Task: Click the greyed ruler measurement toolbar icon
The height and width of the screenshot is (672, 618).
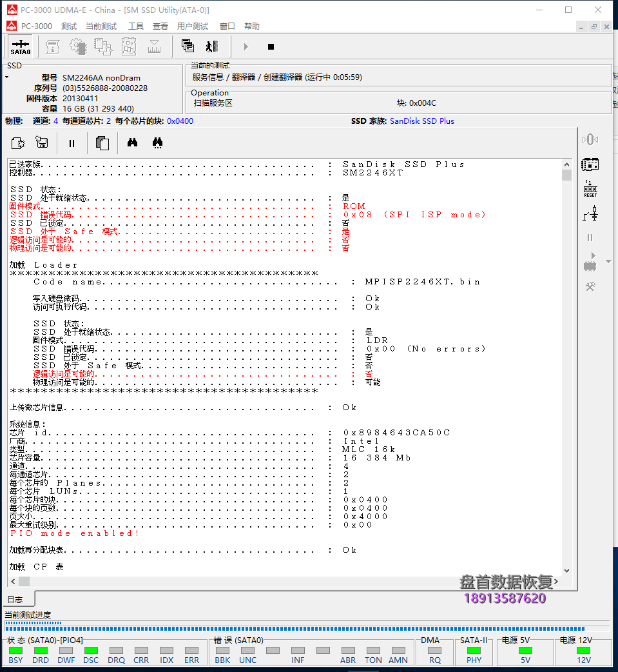Action: coord(154,46)
